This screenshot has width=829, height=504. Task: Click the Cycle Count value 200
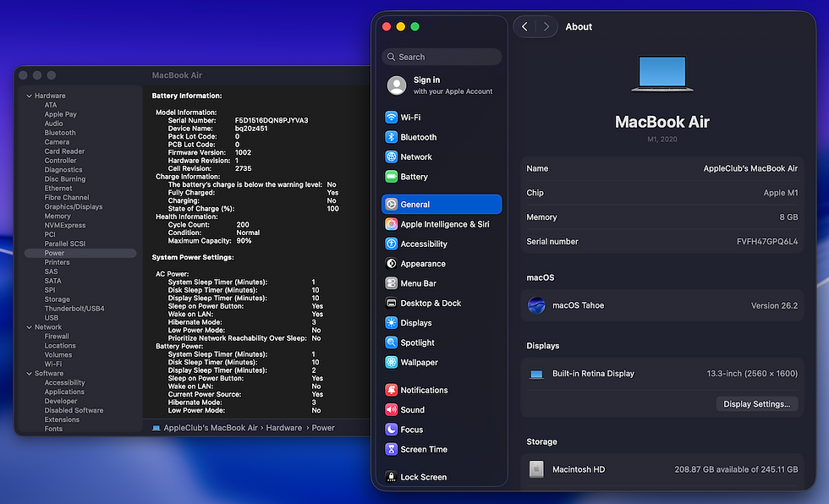pos(243,225)
